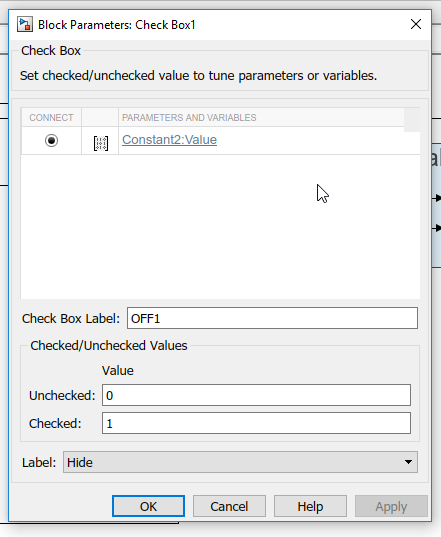Click the PARAMETERS AND VARIABLES column header
441x537 pixels.
click(x=261, y=117)
